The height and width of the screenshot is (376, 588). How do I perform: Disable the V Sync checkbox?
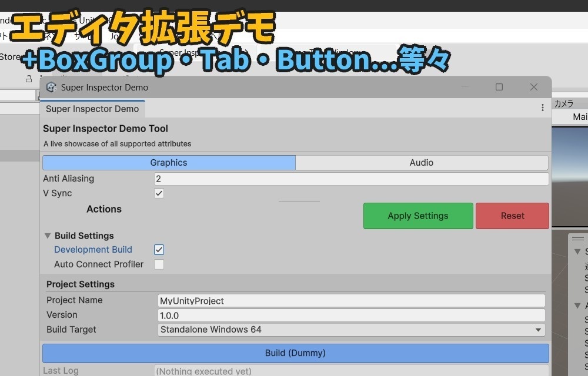[x=158, y=193]
